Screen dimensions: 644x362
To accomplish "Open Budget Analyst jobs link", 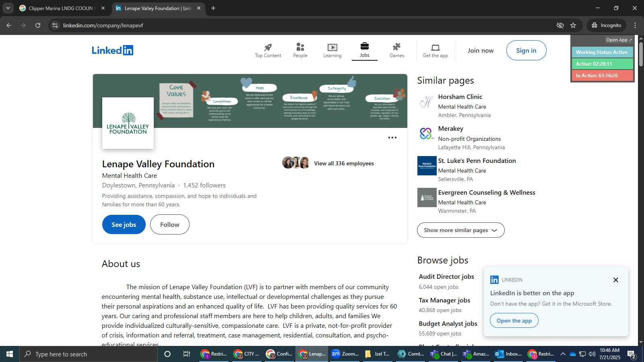I will pyautogui.click(x=448, y=324).
